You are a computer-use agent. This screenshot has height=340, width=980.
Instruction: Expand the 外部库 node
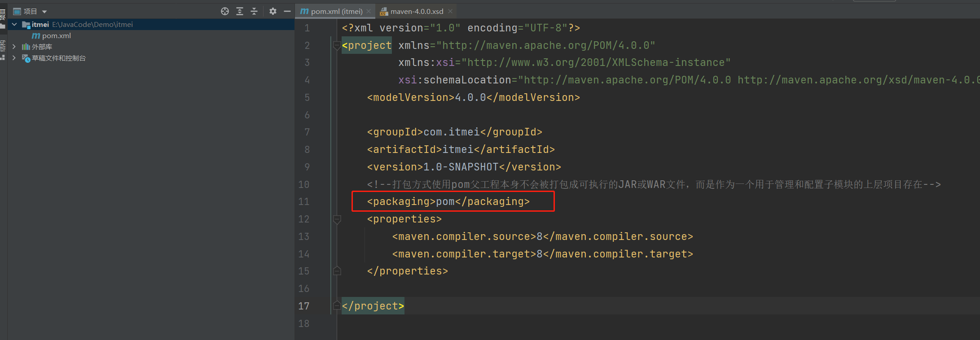tap(14, 47)
